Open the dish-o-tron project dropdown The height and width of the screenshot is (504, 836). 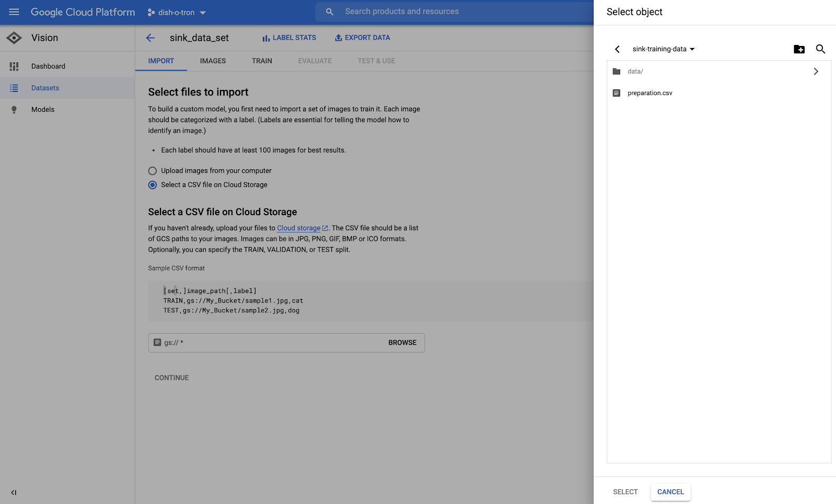177,13
